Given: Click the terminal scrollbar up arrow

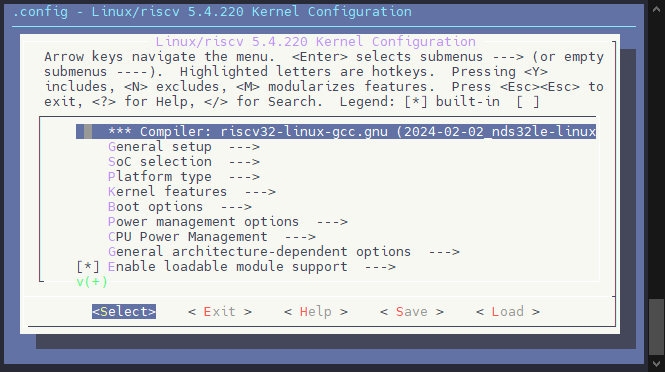Looking at the screenshot, I should 657,8.
